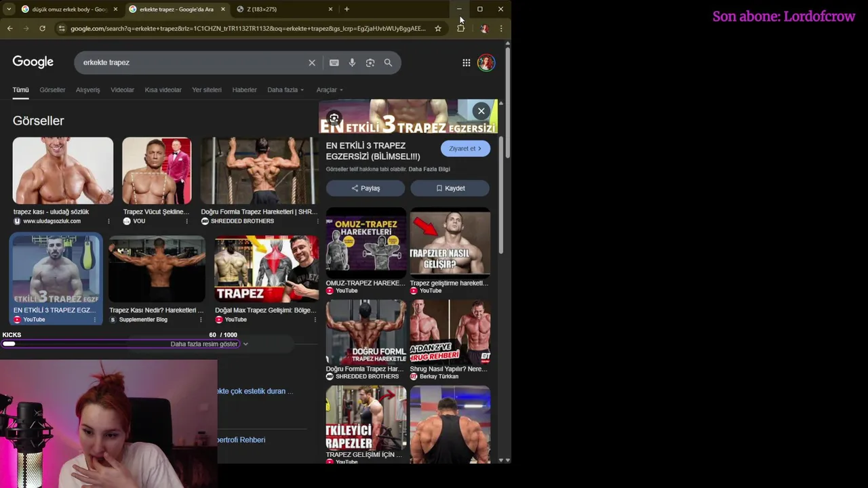Select the Alışveriş search tab

[x=87, y=89]
